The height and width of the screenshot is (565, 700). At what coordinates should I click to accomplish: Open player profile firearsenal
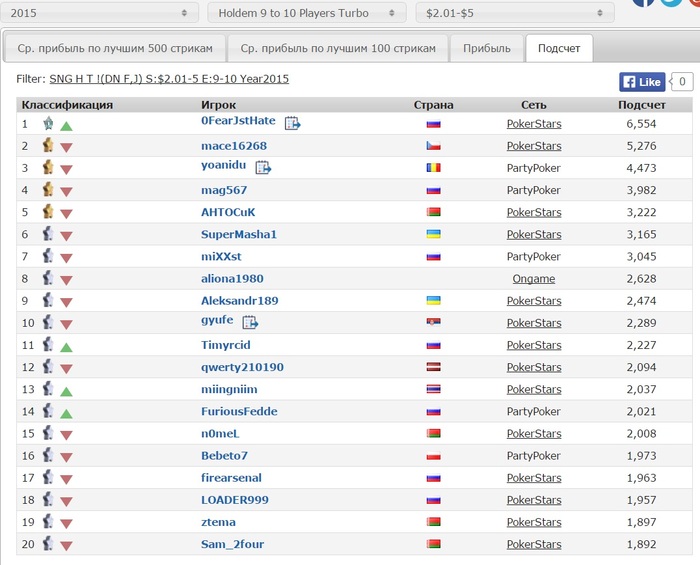(x=231, y=478)
